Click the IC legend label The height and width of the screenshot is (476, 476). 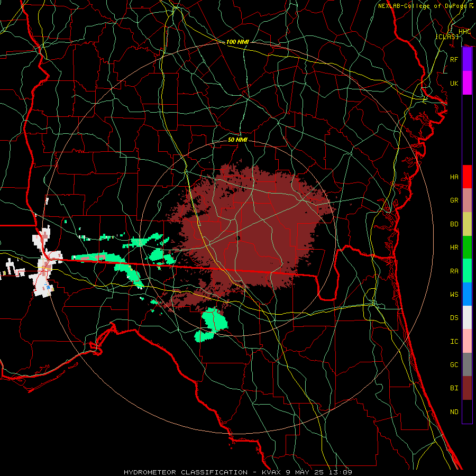click(454, 342)
